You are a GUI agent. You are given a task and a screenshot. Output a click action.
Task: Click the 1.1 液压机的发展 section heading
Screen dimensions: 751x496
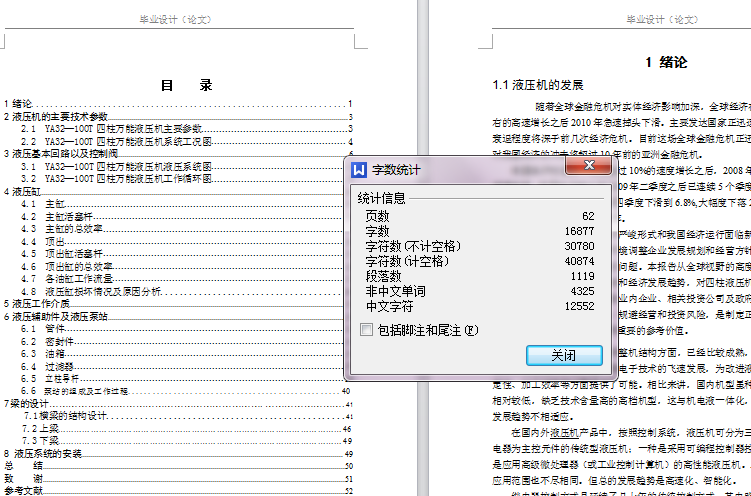click(538, 85)
